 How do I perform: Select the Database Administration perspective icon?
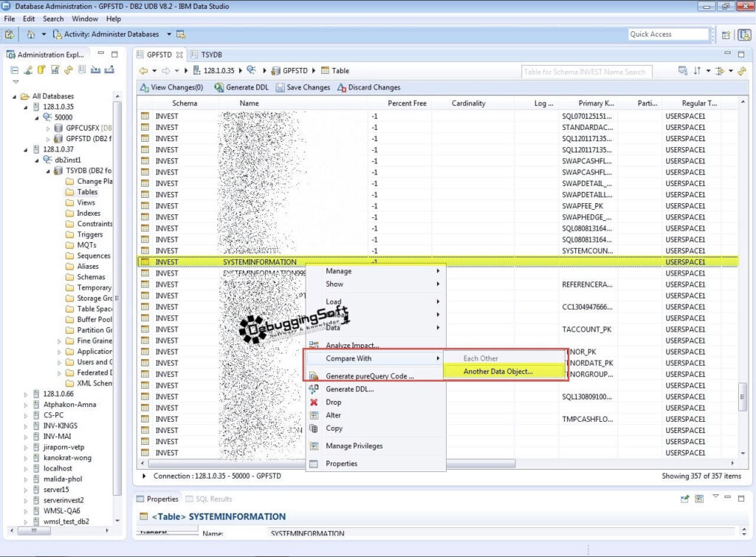click(744, 35)
